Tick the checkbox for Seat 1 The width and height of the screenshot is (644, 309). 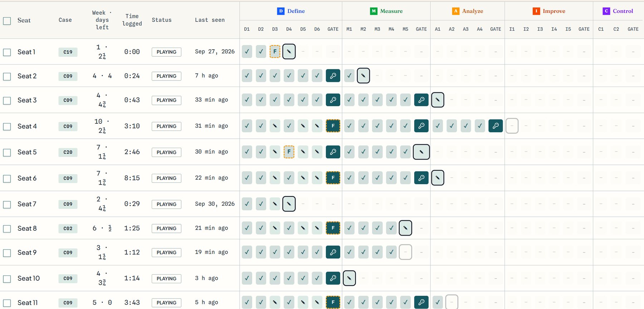click(7, 52)
